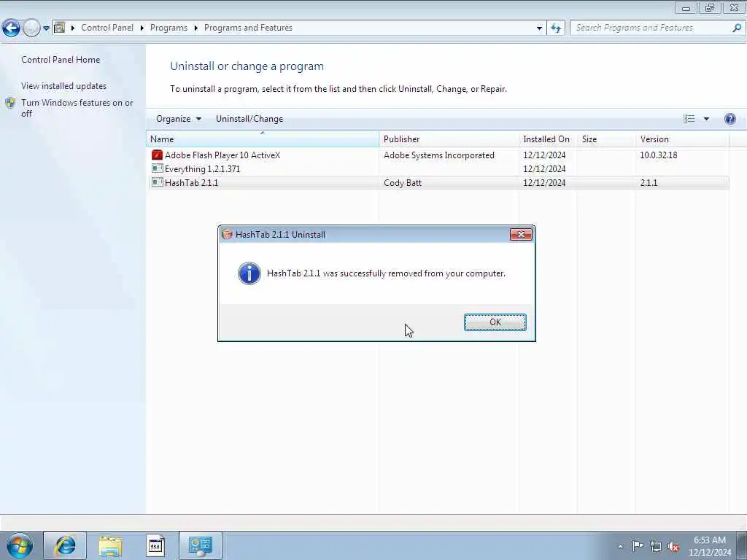Go back using the Back arrow
The width and height of the screenshot is (747, 560).
(x=11, y=28)
